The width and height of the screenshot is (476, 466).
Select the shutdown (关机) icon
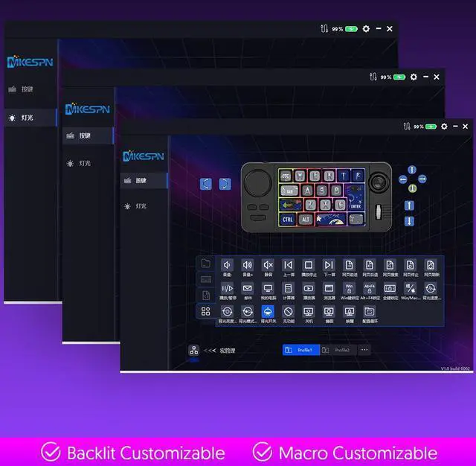[x=309, y=311]
